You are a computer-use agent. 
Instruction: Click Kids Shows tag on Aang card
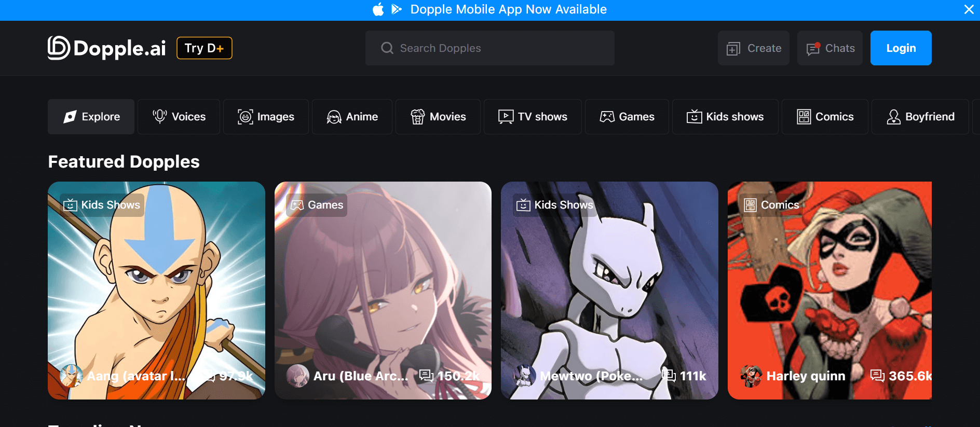coord(102,205)
